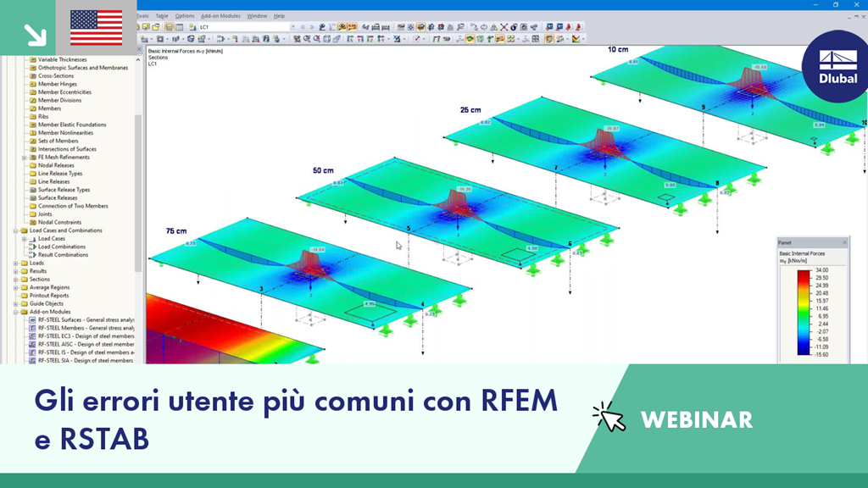Image resolution: width=868 pixels, height=488 pixels.
Task: Open dropdown arrow beside isometric view icon
Action: click(388, 39)
